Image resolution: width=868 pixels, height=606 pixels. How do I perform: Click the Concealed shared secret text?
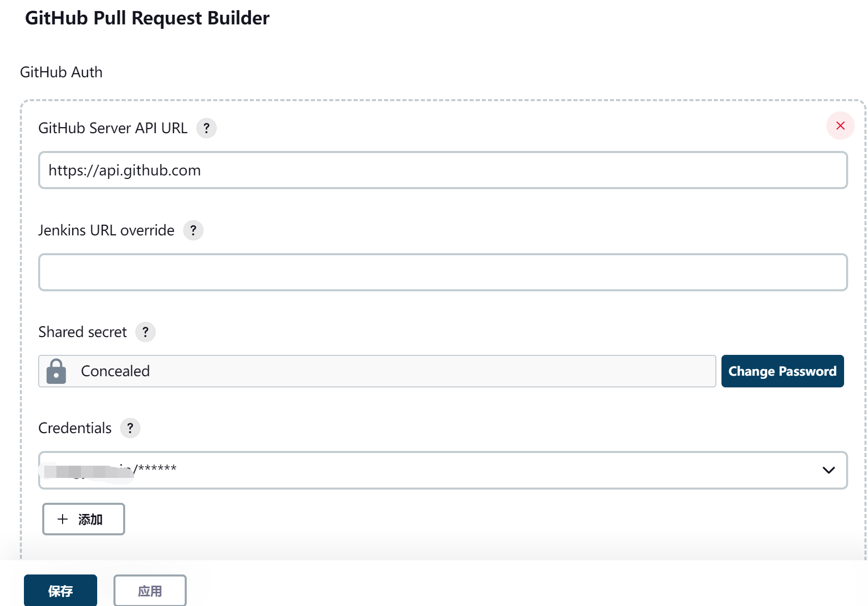pos(115,371)
